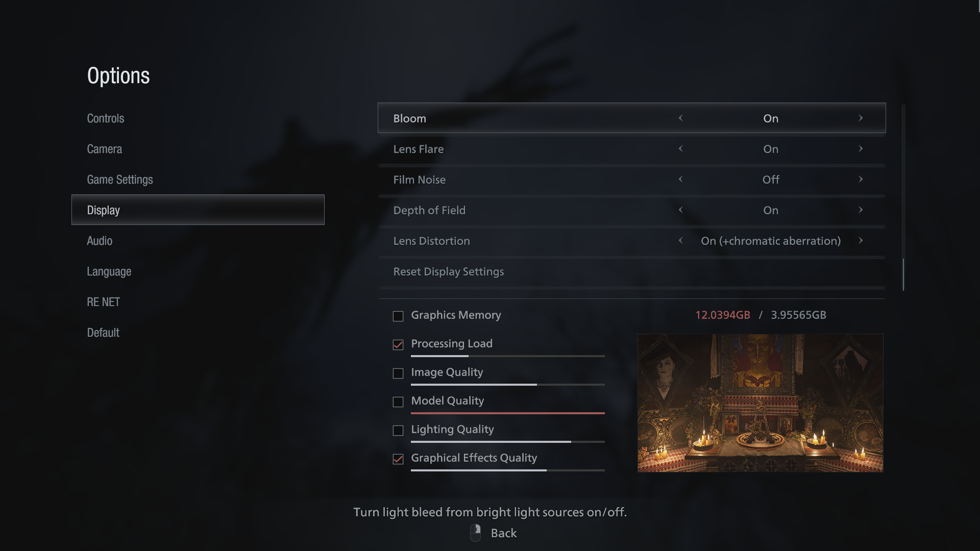The height and width of the screenshot is (551, 980).
Task: Click Lens Distortion right chevron
Action: pos(861,240)
